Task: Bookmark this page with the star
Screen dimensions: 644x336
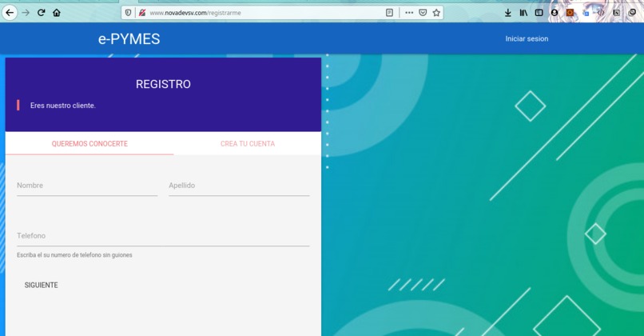Action: pyautogui.click(x=436, y=13)
